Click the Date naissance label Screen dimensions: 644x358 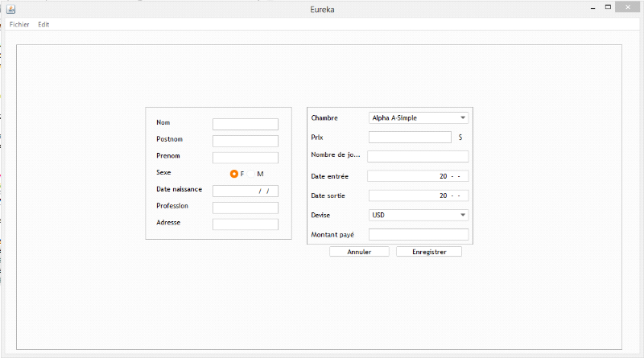click(x=179, y=189)
